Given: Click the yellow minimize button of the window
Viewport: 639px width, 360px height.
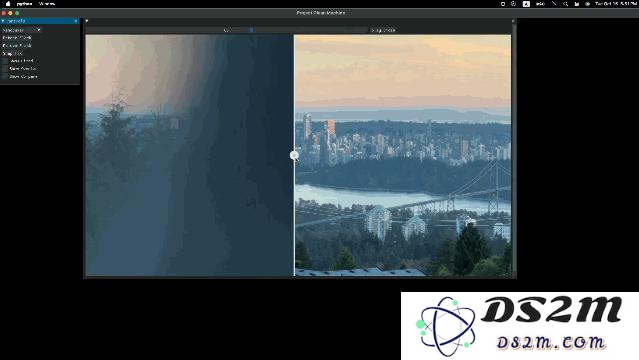Looking at the screenshot, I should 10,13.
